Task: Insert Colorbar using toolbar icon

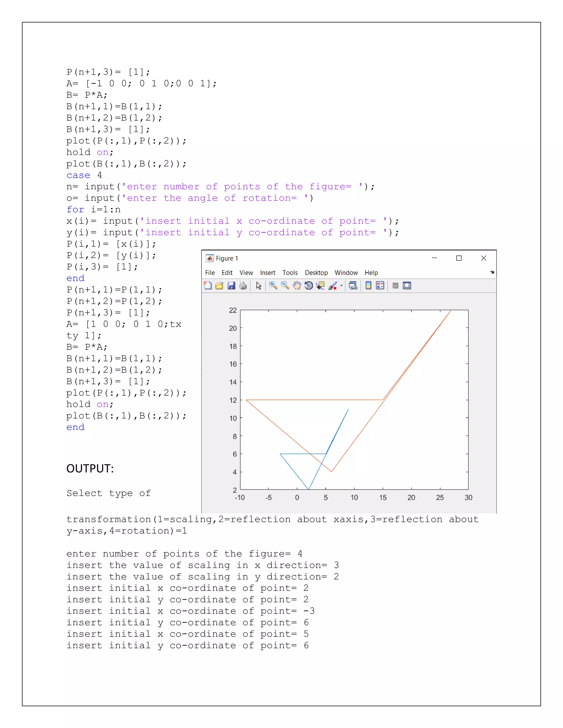Action: coord(369,286)
